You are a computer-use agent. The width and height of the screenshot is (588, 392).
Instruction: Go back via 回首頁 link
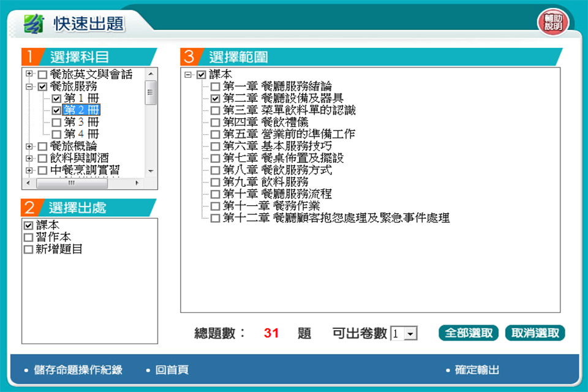(x=171, y=370)
